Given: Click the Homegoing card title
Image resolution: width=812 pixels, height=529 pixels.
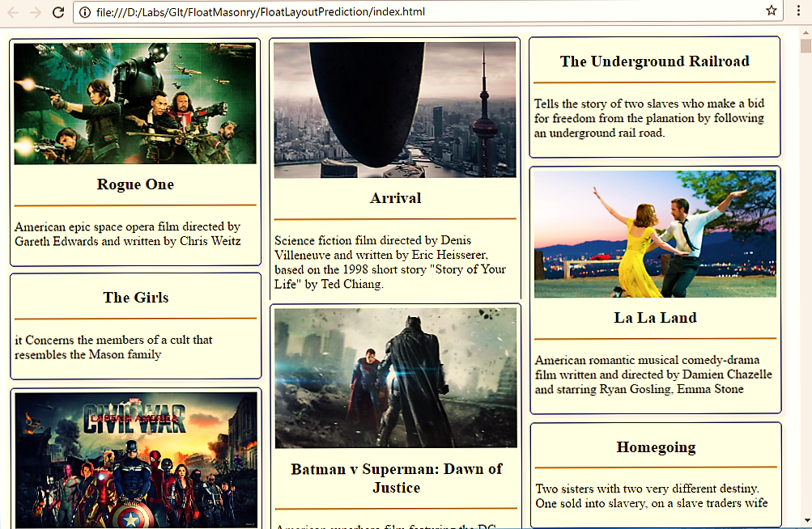Looking at the screenshot, I should click(x=655, y=446).
